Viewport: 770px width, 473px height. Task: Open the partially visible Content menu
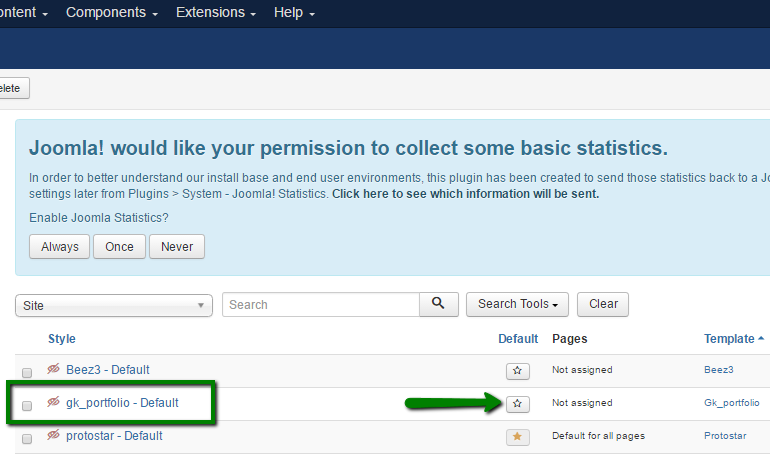22,12
